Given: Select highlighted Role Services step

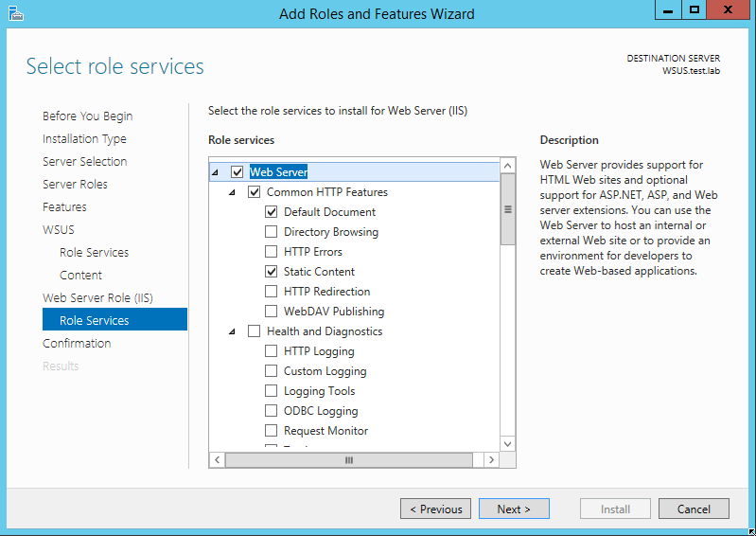Looking at the screenshot, I should tap(114, 319).
